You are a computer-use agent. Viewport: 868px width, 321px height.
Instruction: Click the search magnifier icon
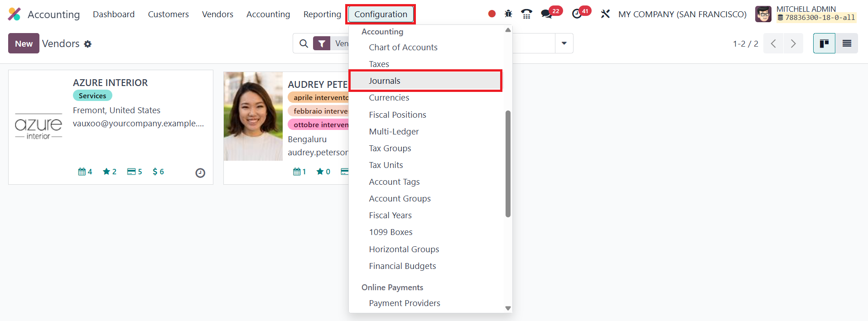[x=304, y=43]
